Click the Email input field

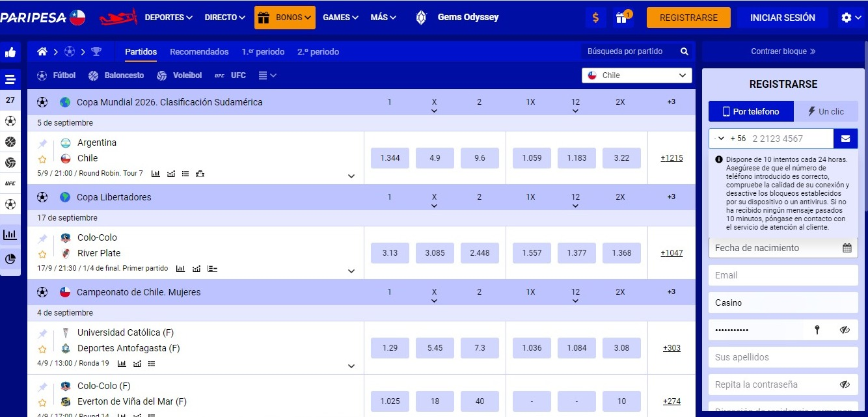(783, 275)
